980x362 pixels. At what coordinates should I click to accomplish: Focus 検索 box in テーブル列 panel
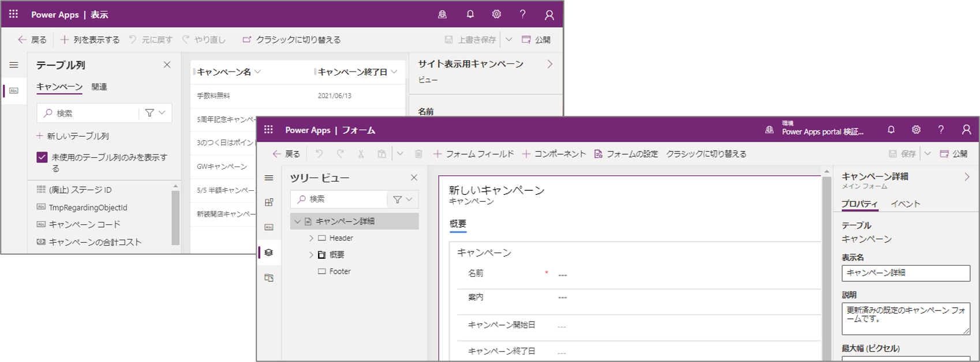point(88,113)
